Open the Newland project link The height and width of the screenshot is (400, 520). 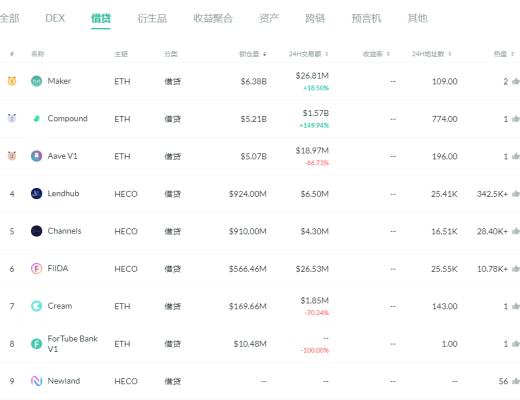click(x=64, y=381)
